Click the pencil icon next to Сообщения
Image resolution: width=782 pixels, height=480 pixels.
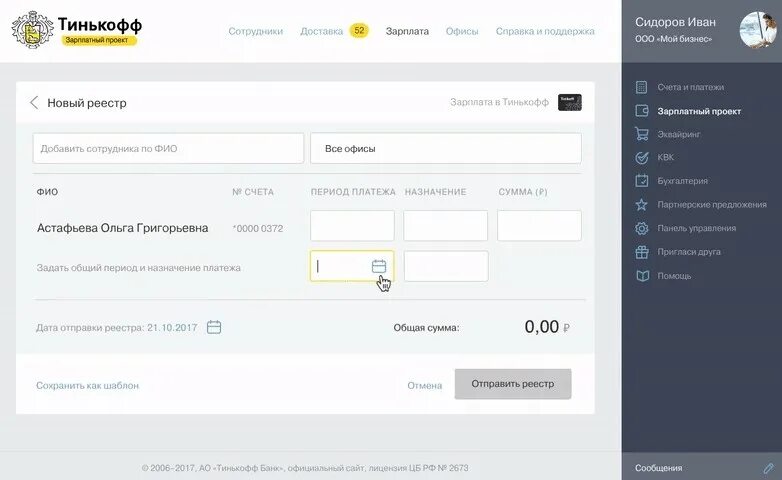pyautogui.click(x=768, y=468)
